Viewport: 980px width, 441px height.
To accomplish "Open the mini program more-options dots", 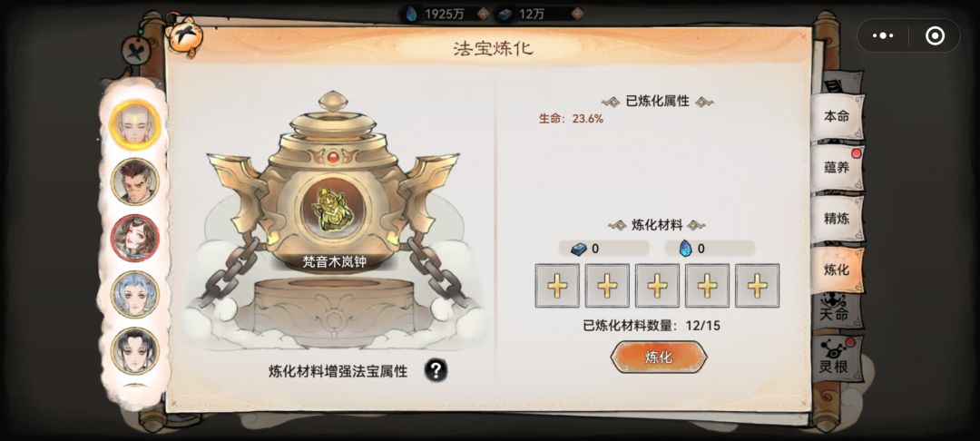I will (883, 35).
